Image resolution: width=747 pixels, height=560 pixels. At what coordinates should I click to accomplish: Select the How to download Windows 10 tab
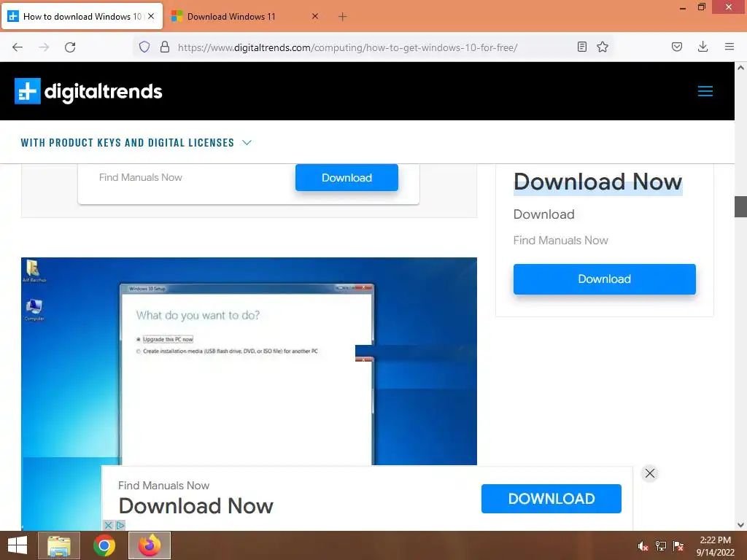pos(82,17)
